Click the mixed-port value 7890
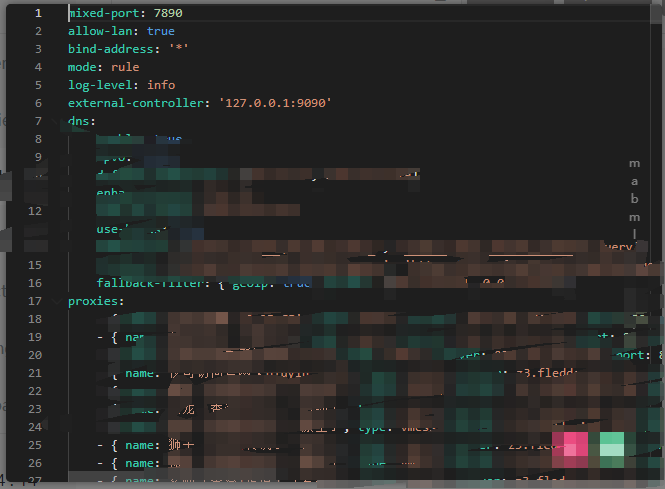The image size is (665, 489). coord(168,14)
